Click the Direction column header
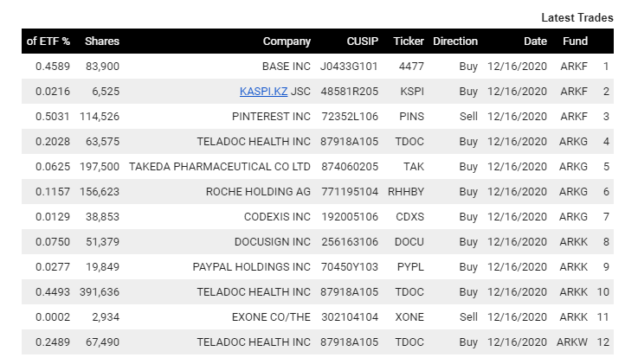This screenshot has width=625, height=364. tap(455, 41)
